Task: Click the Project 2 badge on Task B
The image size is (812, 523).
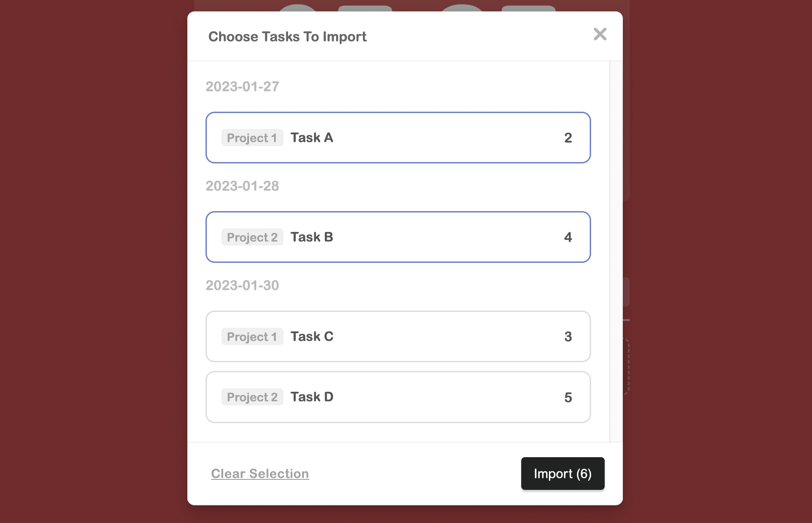Action: click(252, 237)
